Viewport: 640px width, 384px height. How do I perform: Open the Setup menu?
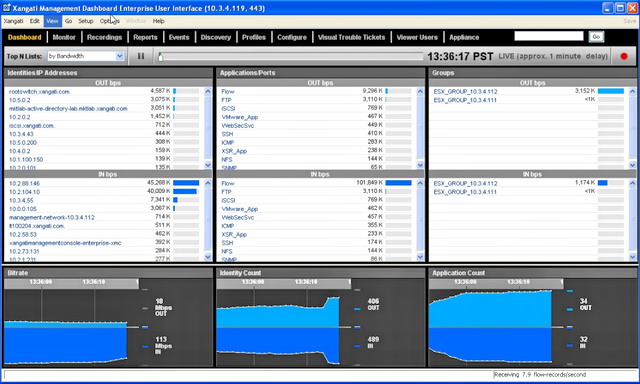point(86,21)
